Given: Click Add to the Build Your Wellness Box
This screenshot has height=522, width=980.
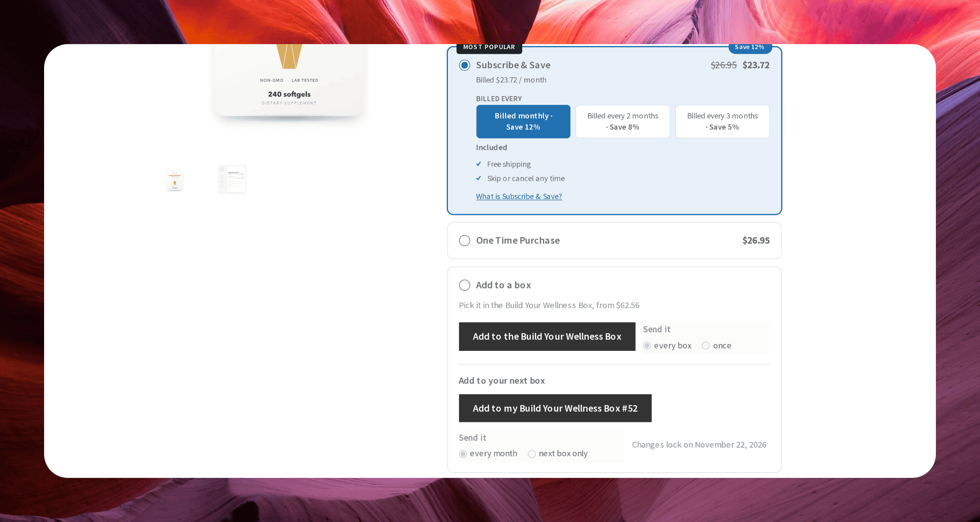Looking at the screenshot, I should coord(547,337).
